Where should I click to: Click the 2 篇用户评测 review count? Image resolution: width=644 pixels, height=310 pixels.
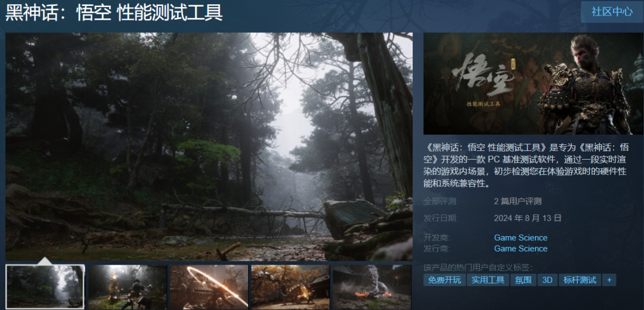(x=518, y=201)
